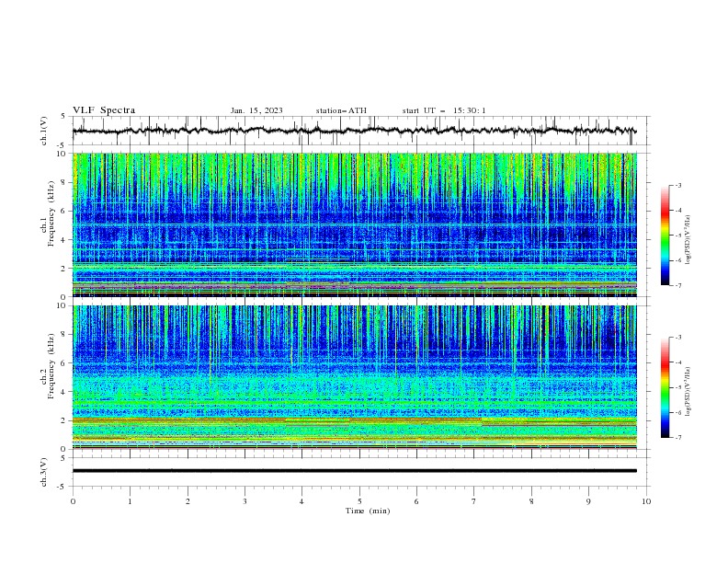Click the time axis tick label '7'

coord(474,501)
